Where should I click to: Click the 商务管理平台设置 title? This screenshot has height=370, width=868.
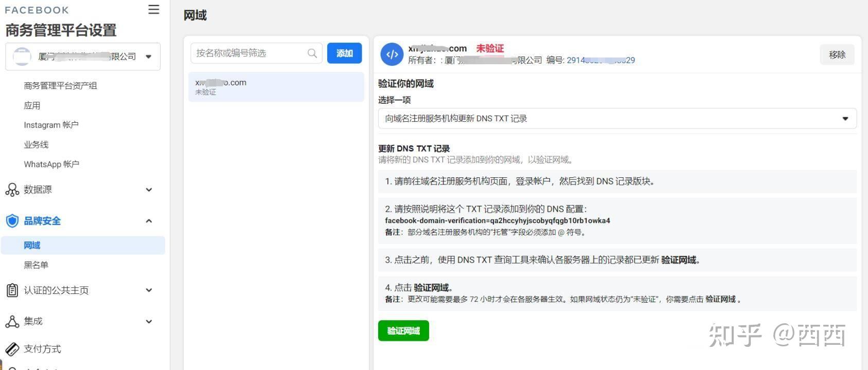(x=61, y=30)
